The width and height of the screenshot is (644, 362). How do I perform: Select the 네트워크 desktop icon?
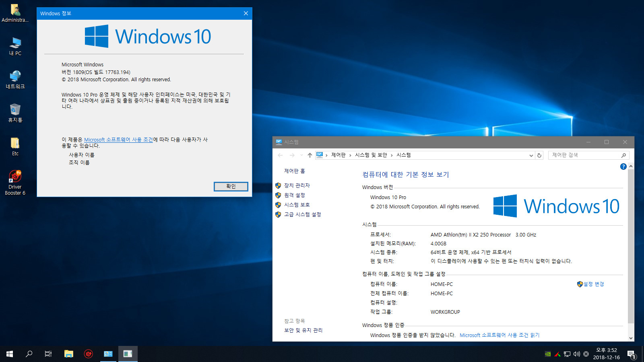(15, 80)
